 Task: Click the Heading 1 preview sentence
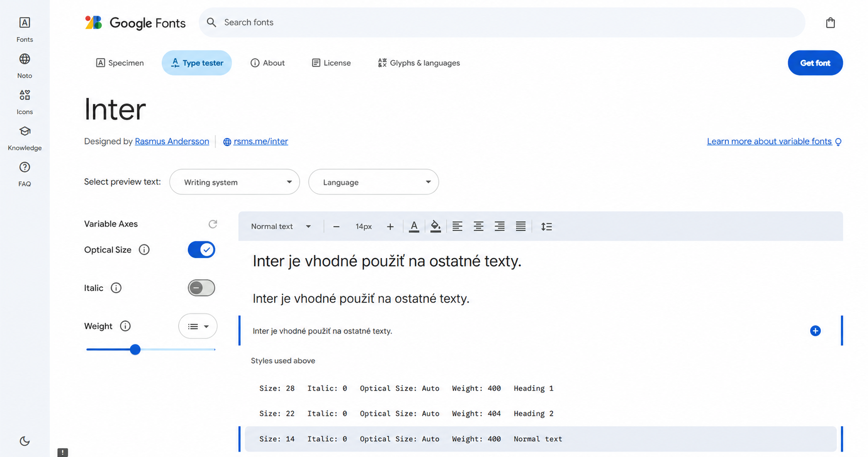point(387,261)
